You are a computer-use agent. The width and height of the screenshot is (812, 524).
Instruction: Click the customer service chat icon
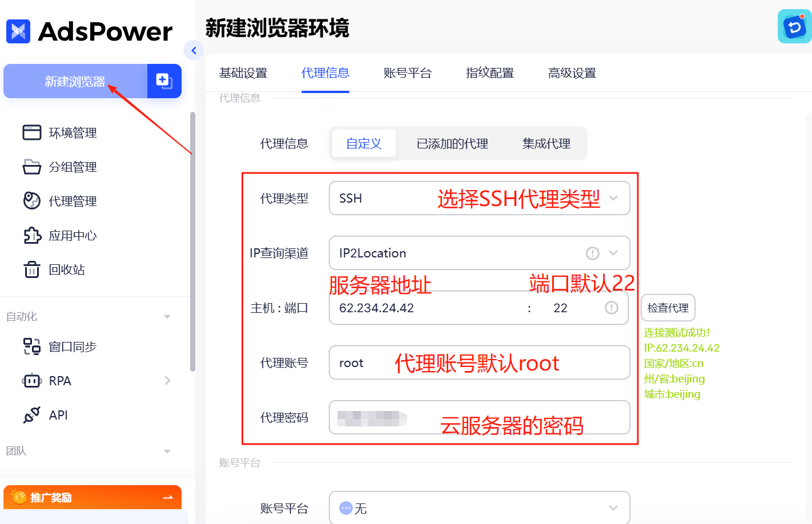point(794,26)
